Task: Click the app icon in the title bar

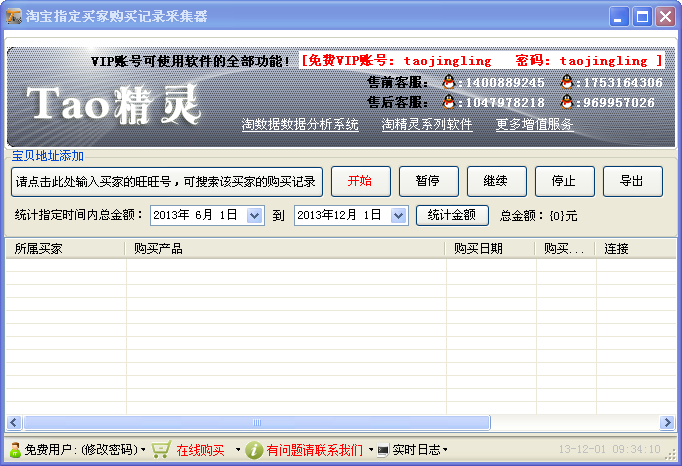Action: [x=13, y=16]
